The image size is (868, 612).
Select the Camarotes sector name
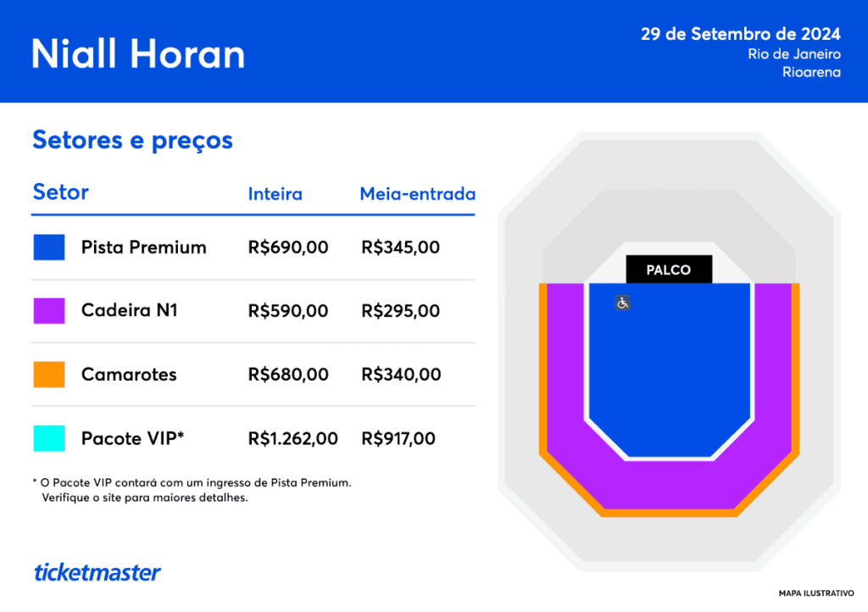pyautogui.click(x=129, y=375)
